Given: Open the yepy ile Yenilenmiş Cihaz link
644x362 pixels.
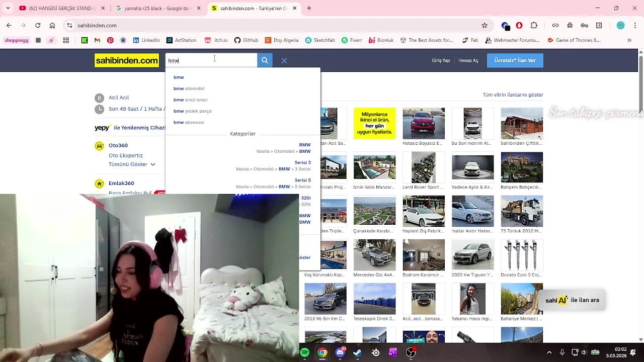Looking at the screenshot, I should coord(130,128).
